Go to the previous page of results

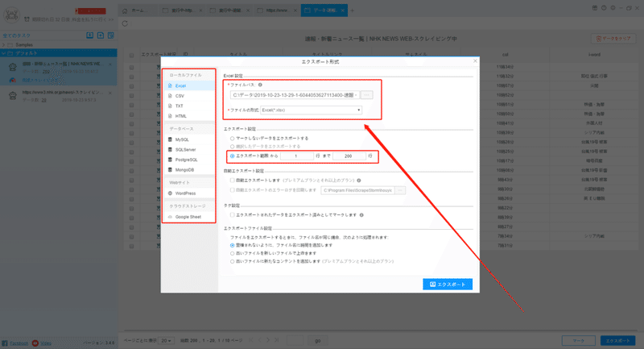(259, 340)
